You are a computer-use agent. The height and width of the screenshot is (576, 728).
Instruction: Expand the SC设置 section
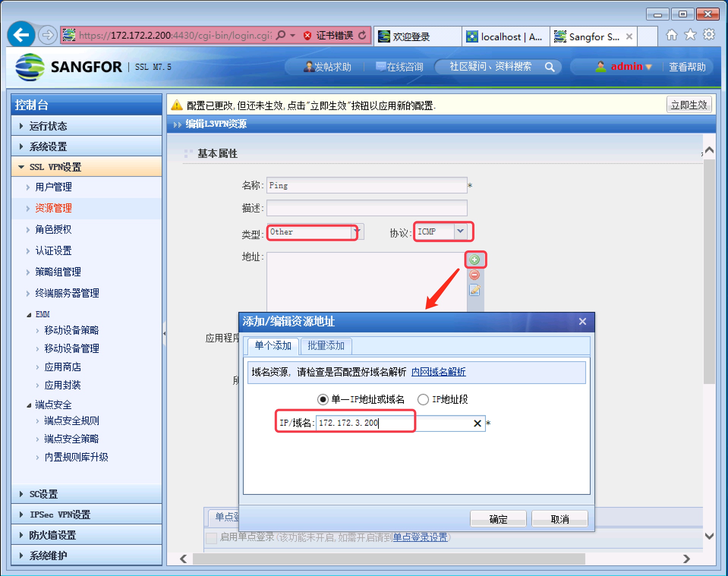tap(87, 494)
